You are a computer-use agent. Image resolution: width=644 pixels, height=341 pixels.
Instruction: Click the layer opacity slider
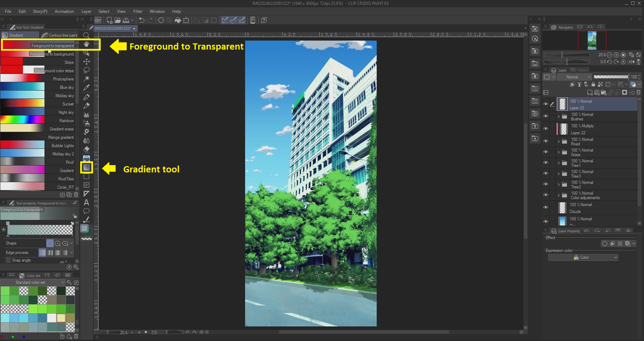pos(611,77)
